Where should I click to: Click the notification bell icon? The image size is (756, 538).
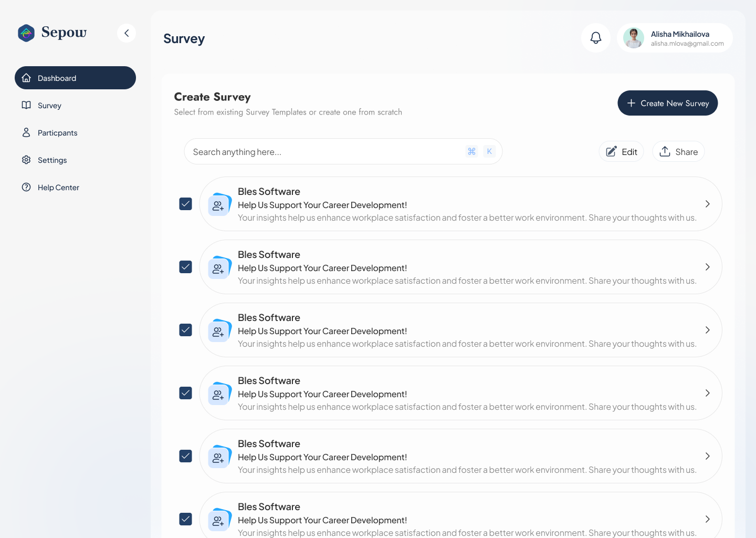[596, 38]
